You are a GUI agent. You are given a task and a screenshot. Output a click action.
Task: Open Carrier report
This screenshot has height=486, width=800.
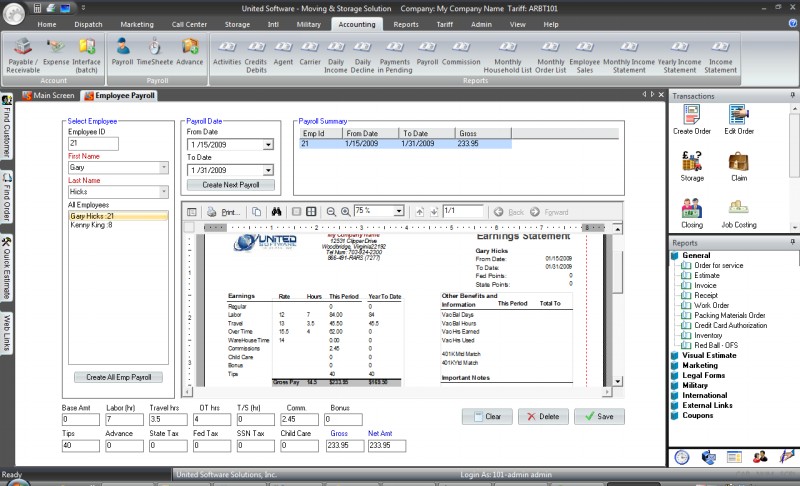coord(310,53)
